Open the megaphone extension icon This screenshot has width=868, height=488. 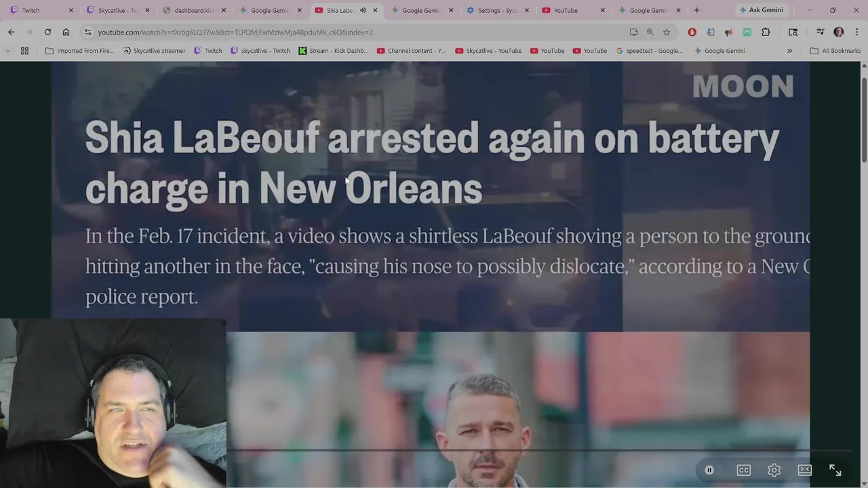pos(728,32)
